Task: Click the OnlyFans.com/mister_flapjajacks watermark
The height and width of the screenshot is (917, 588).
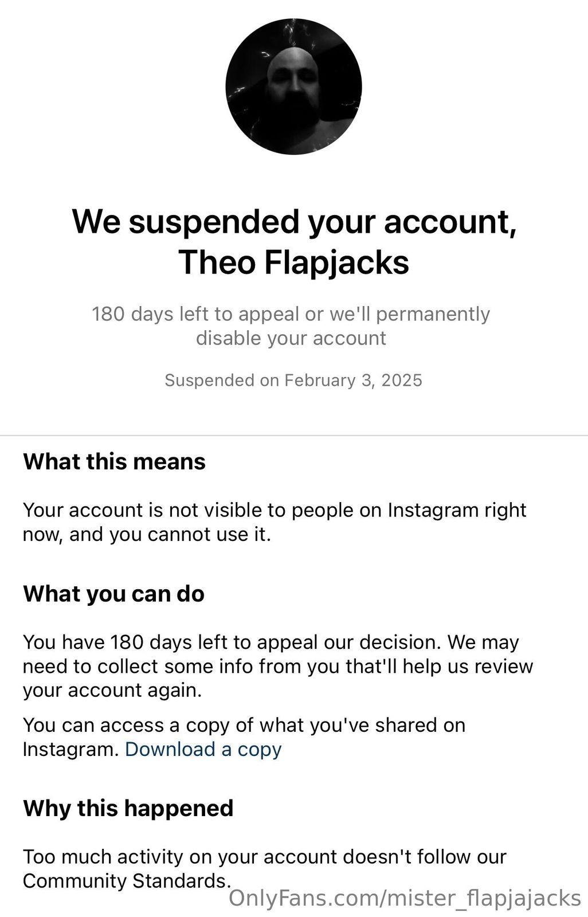Action: pyautogui.click(x=405, y=898)
